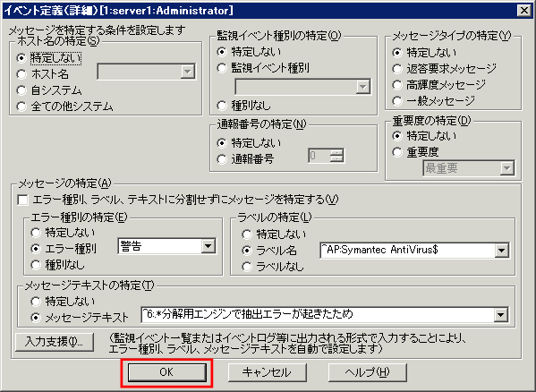Click the キャンセル button
This screenshot has height=392, width=536.
(267, 372)
